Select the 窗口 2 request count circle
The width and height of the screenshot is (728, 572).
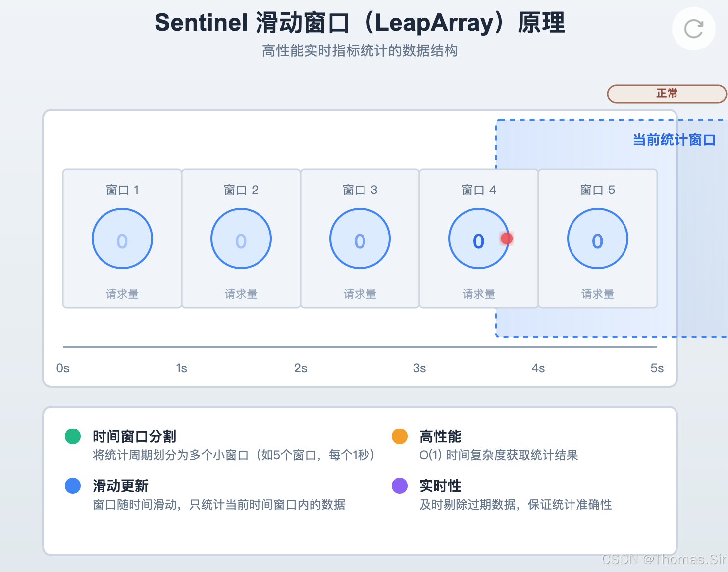pyautogui.click(x=241, y=238)
